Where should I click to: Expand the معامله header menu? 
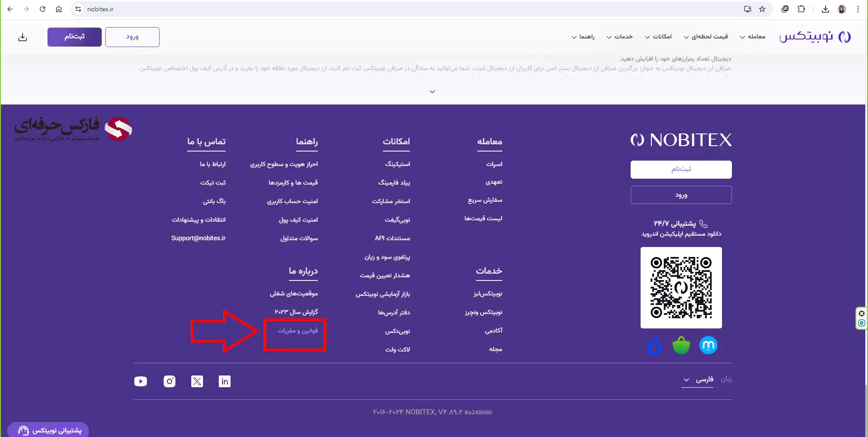752,37
